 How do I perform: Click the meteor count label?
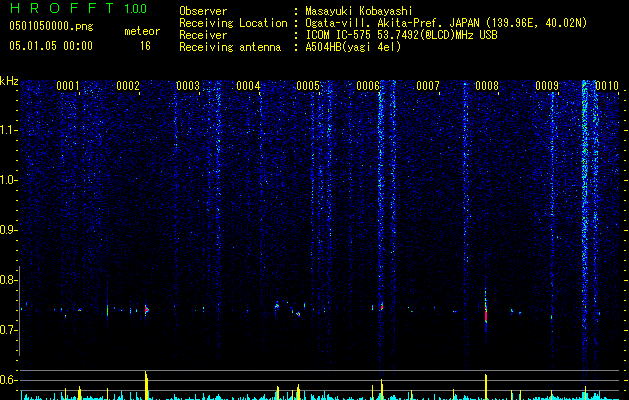[142, 31]
